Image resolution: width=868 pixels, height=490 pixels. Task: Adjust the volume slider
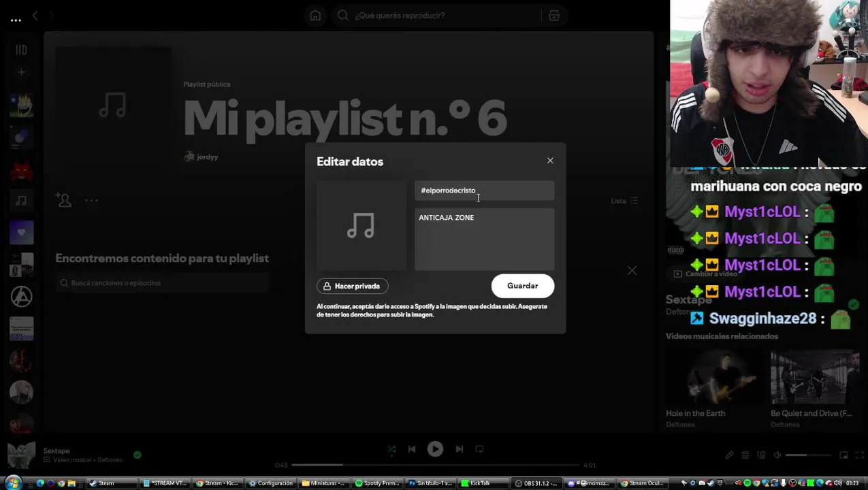click(x=808, y=455)
